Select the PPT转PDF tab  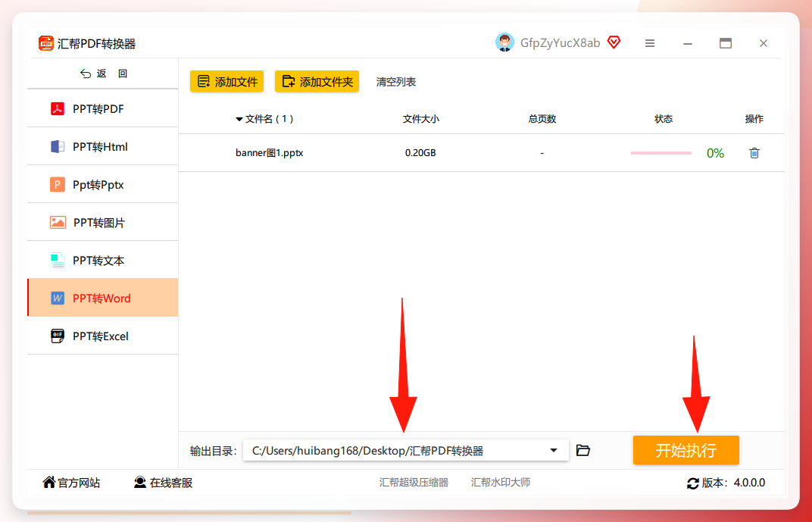102,109
